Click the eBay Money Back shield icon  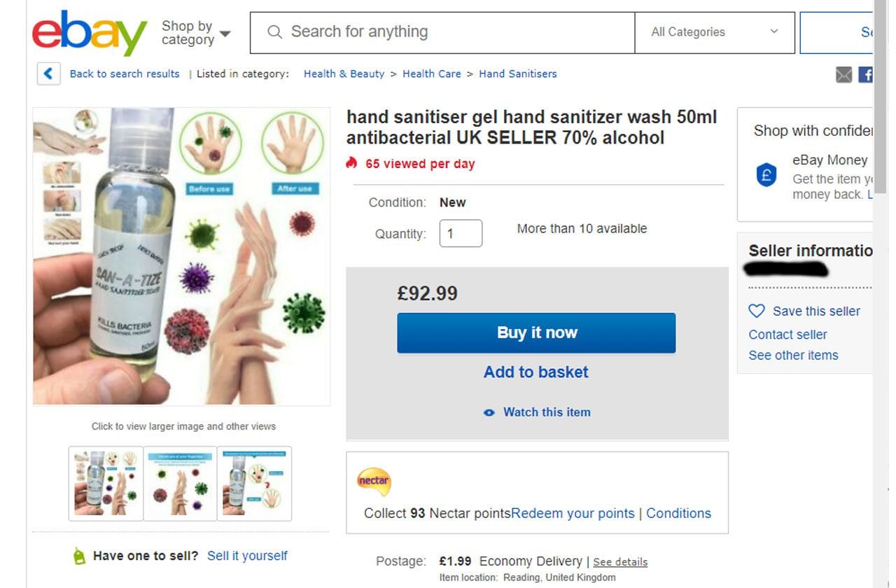[766, 175]
